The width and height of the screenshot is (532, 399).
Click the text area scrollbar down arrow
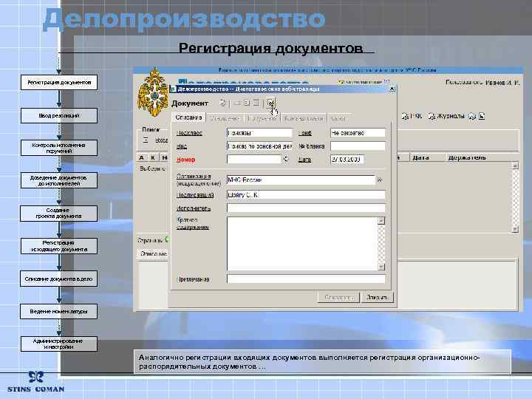[381, 267]
